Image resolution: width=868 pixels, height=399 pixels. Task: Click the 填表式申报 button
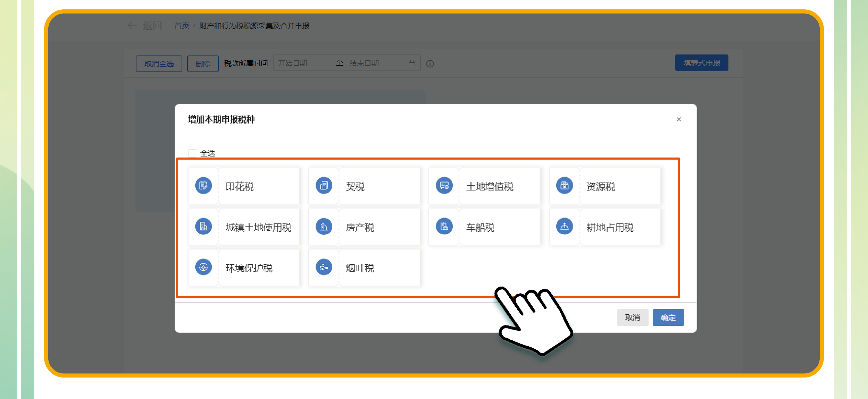[x=701, y=63]
